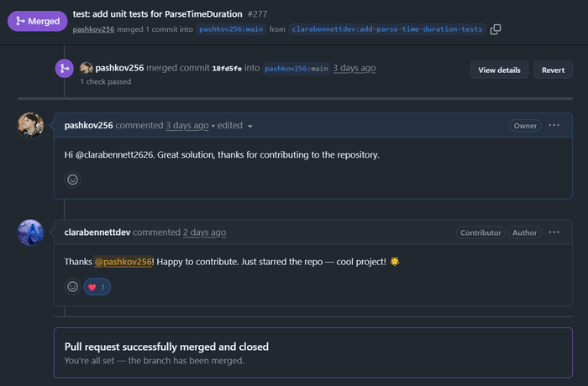Open pashkov256's large comment avatar
588x386 pixels.
30,126
